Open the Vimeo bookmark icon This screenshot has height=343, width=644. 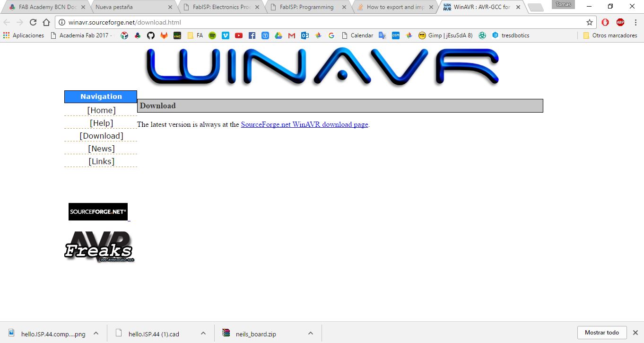pos(226,35)
